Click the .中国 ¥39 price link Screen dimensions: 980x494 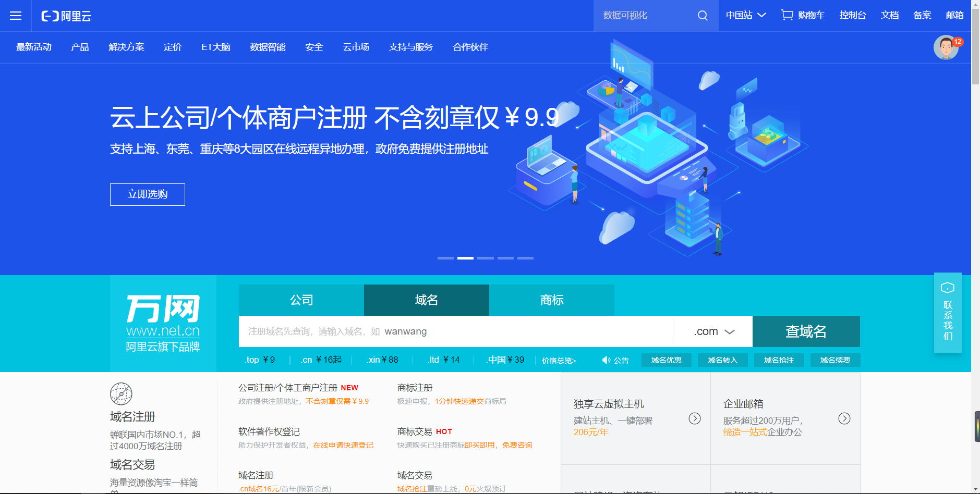[505, 360]
